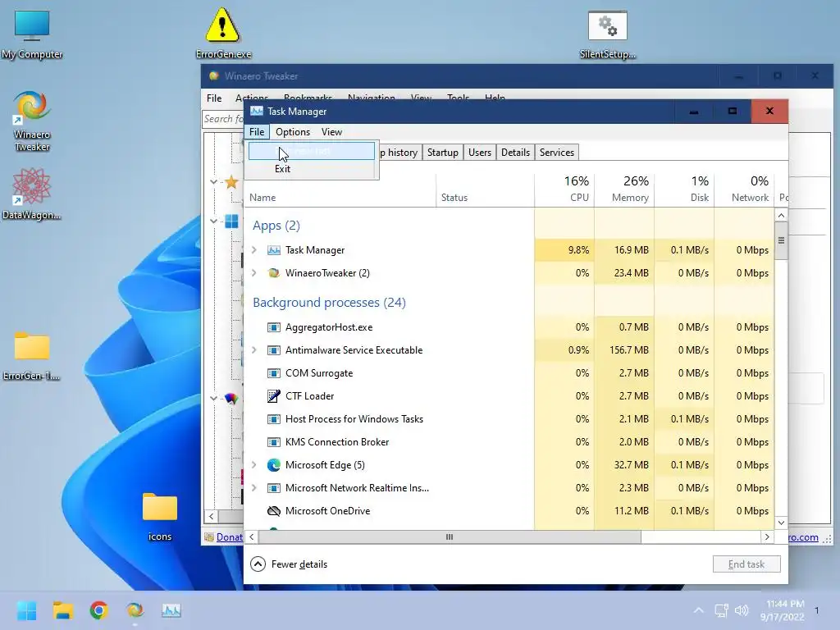Click the CTF Loader pen icon
This screenshot has width=840, height=630.
274,396
